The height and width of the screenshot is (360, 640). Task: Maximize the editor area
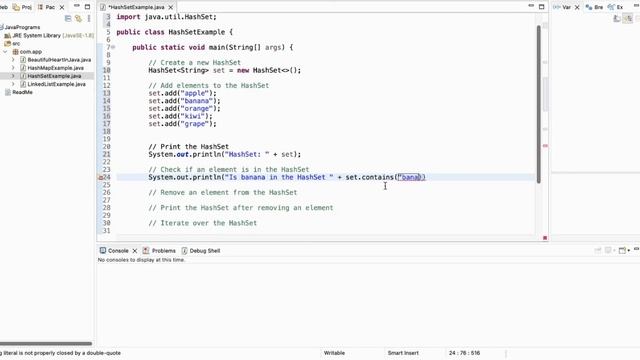(x=542, y=7)
